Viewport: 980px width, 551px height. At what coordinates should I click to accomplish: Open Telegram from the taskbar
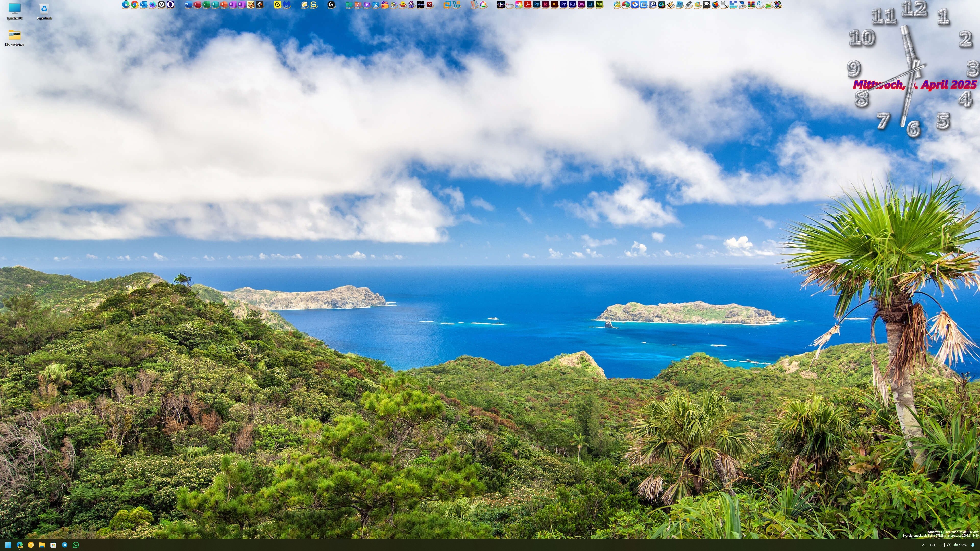[x=65, y=545]
